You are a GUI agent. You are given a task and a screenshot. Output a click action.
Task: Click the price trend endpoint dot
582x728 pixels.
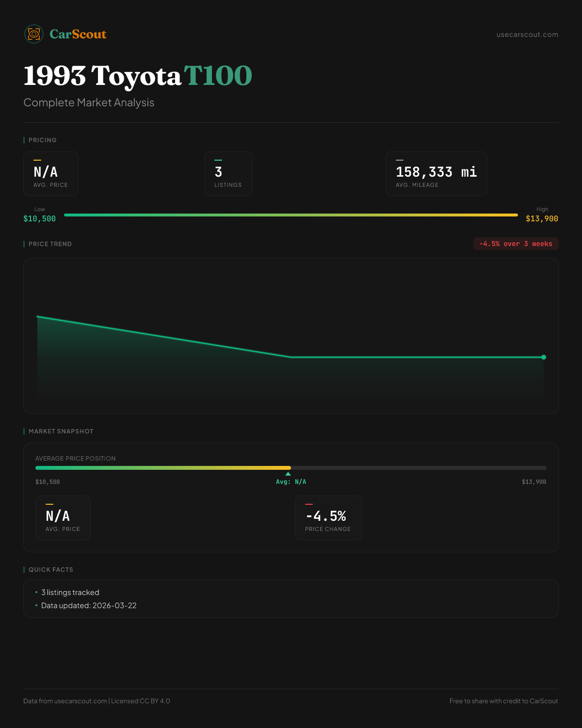pyautogui.click(x=544, y=357)
